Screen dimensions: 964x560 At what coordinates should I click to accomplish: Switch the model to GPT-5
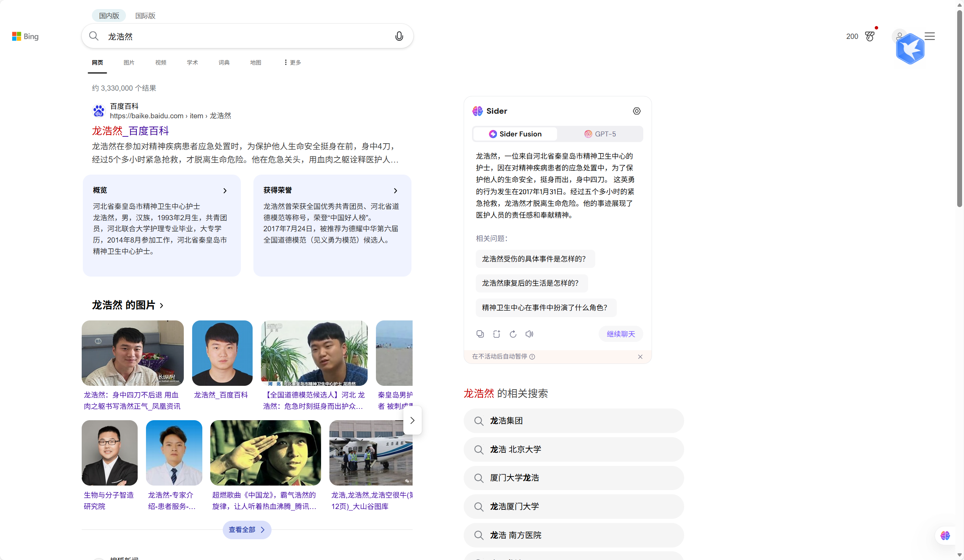[601, 134]
